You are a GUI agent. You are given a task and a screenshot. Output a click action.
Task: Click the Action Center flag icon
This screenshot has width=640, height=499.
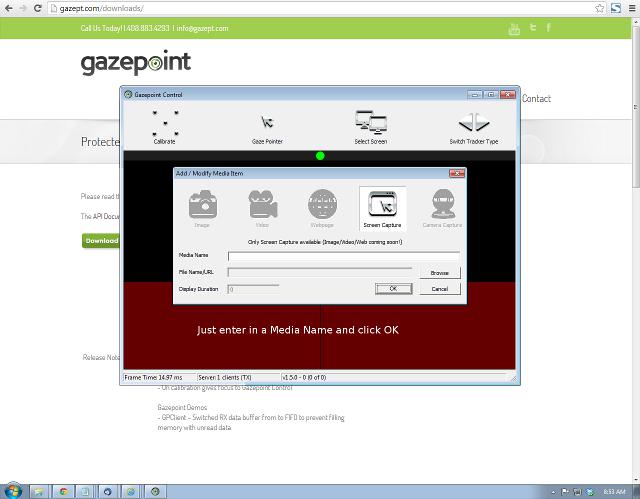(x=565, y=492)
